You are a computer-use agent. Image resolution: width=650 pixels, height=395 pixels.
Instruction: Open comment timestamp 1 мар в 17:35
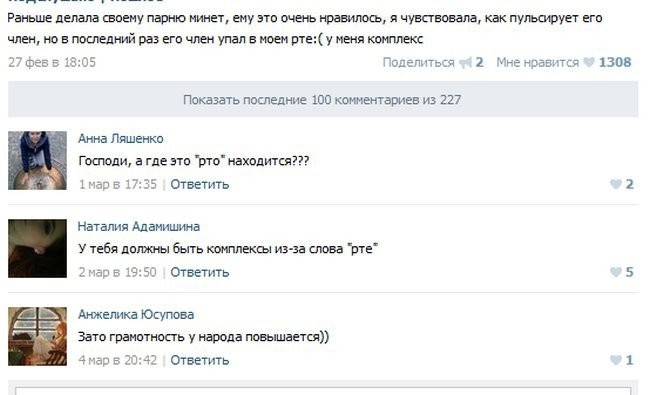click(x=118, y=184)
